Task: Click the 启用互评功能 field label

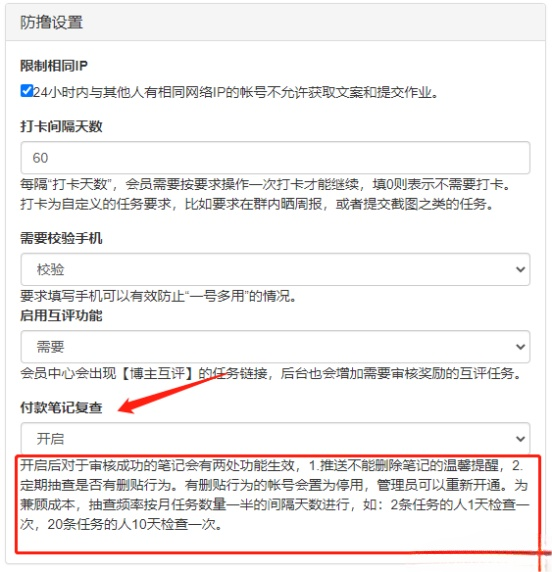Action: [61, 316]
